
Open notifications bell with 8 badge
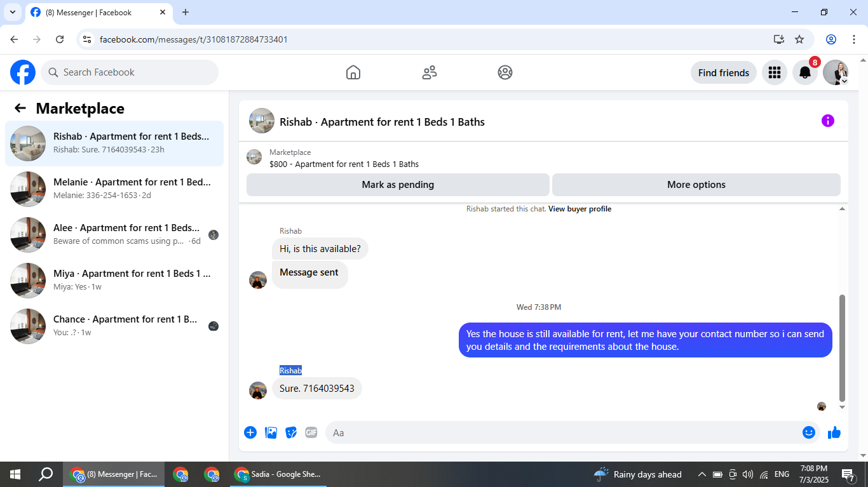[805, 72]
